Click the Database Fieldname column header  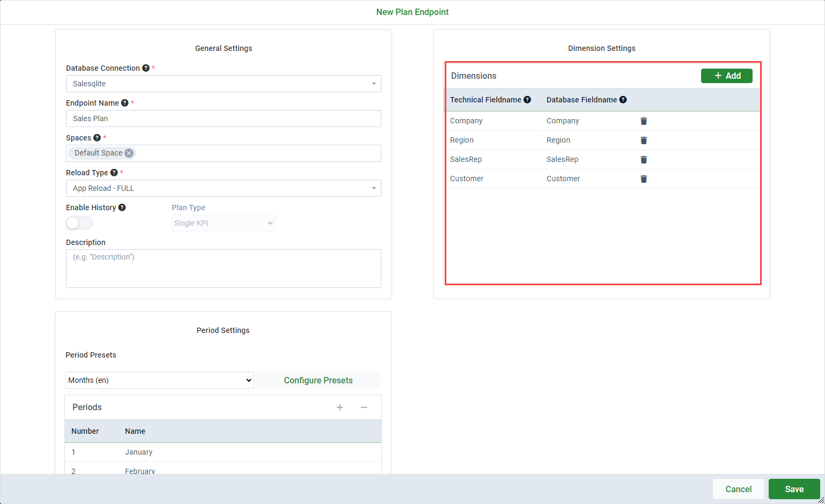click(581, 100)
